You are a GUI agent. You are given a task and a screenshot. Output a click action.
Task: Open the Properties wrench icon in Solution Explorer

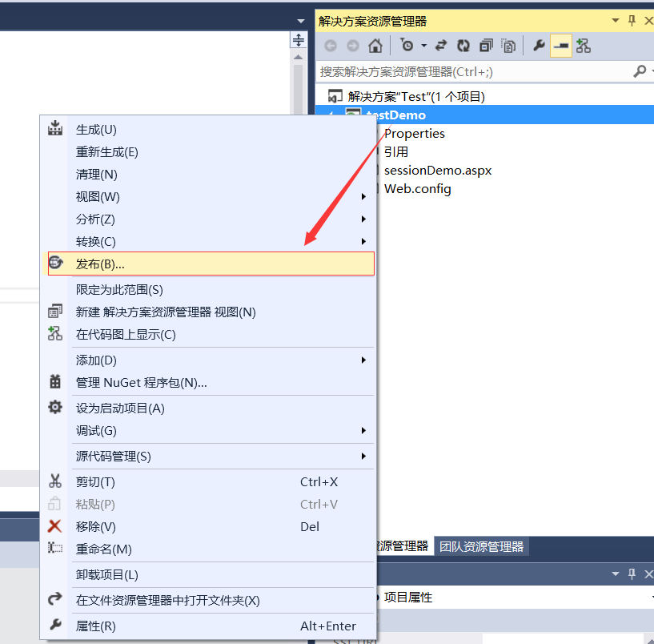tap(539, 46)
